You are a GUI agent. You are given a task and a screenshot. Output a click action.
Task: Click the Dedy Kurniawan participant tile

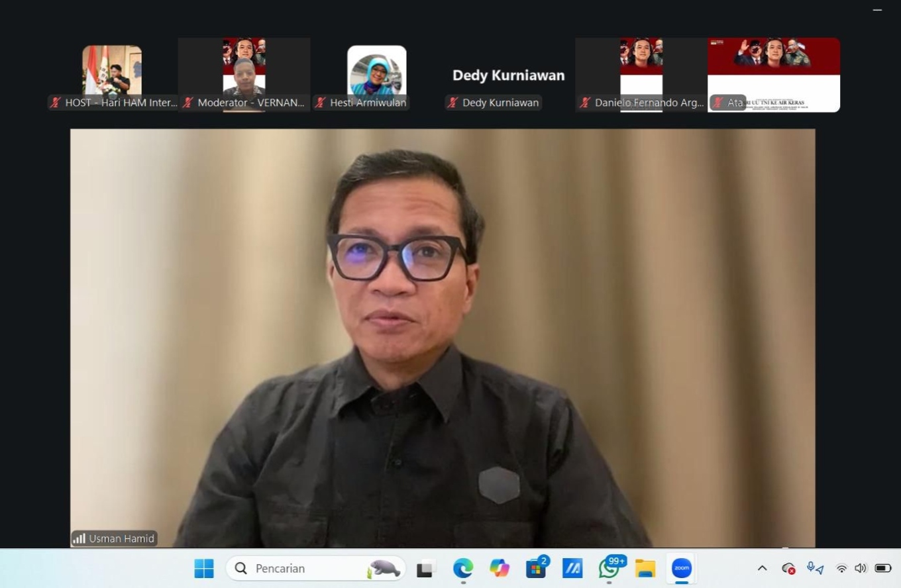click(x=509, y=75)
